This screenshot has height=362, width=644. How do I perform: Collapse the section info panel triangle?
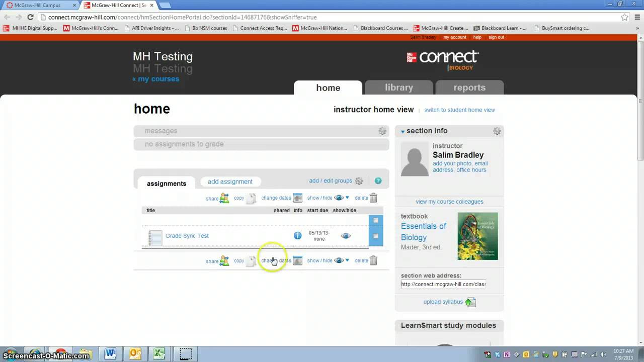coord(403,132)
